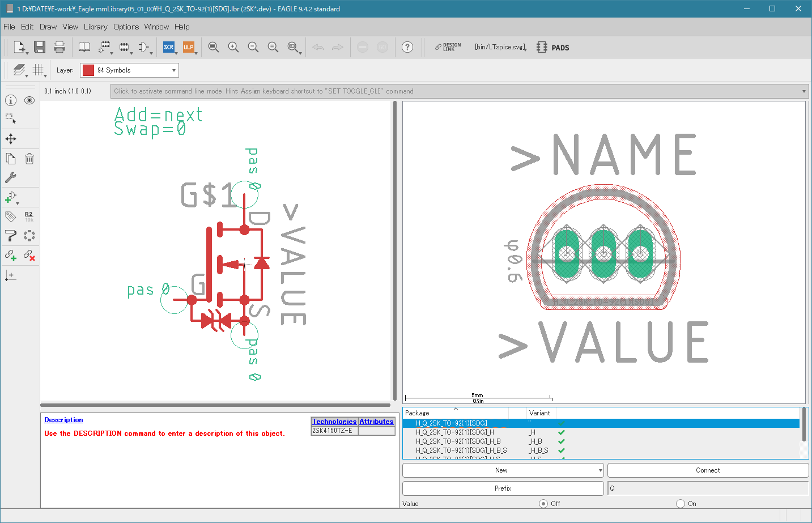Click the Connect button

pyautogui.click(x=707, y=470)
